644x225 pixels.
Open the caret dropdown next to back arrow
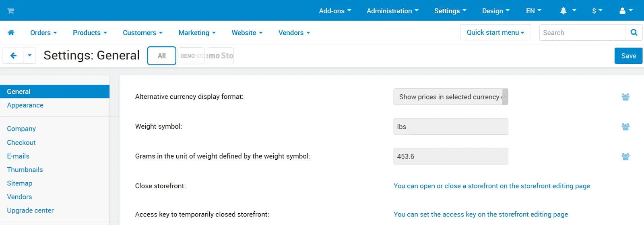[x=30, y=56]
